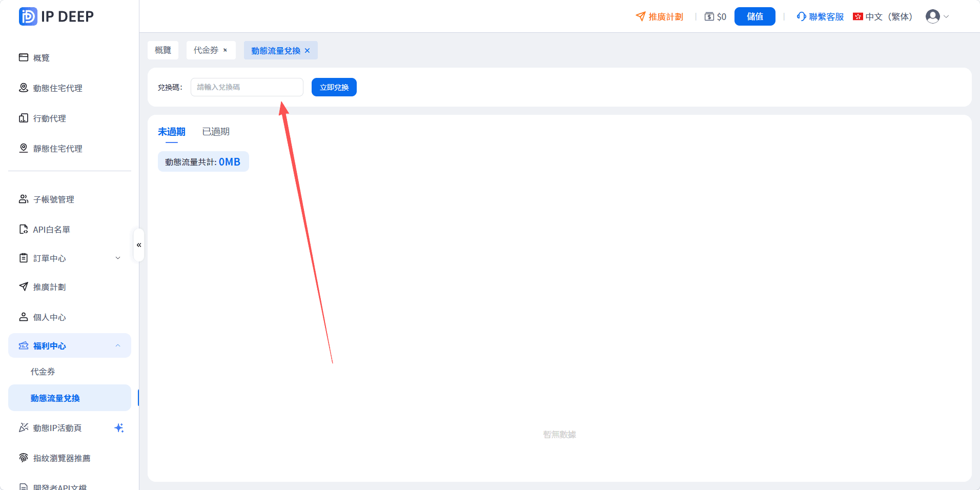This screenshot has height=490, width=980.
Task: Click the 動態IP活動頁 party icon
Action: click(x=24, y=427)
